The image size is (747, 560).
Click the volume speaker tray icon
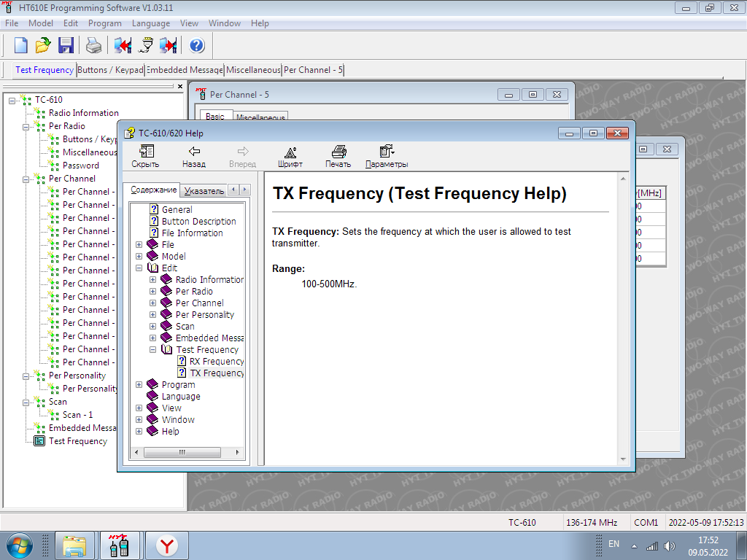tap(670, 546)
